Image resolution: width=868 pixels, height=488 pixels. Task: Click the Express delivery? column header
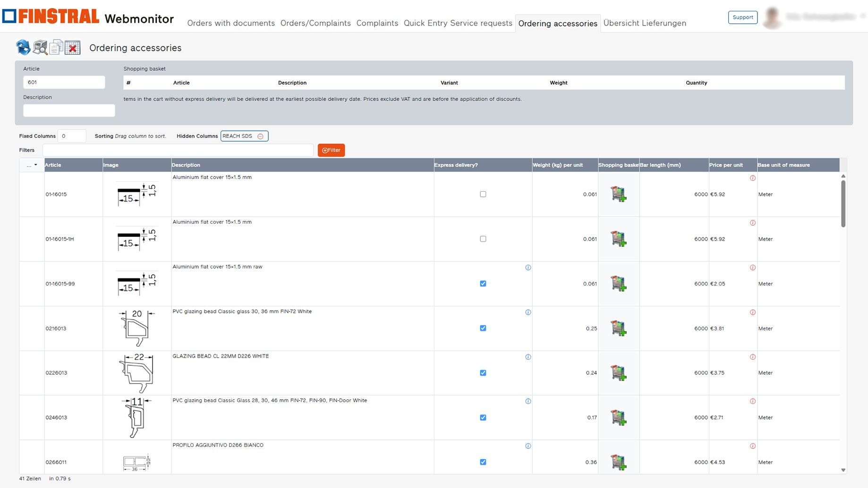pyautogui.click(x=483, y=165)
